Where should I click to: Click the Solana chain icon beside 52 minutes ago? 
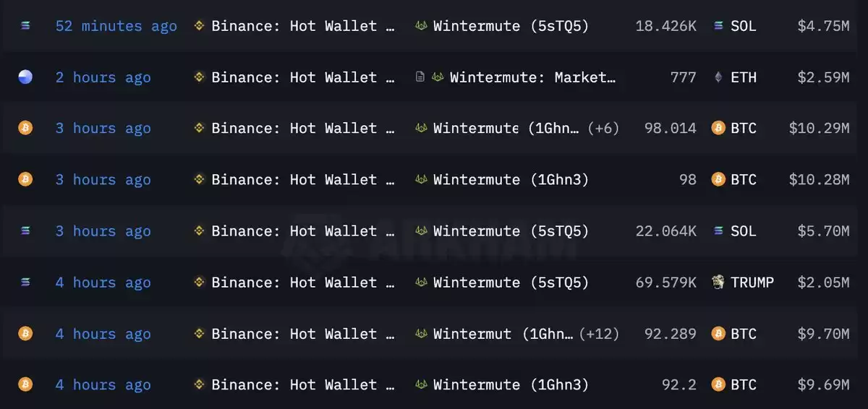(x=25, y=26)
